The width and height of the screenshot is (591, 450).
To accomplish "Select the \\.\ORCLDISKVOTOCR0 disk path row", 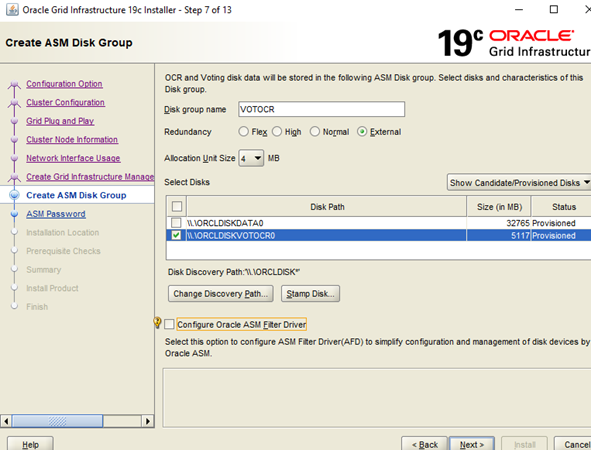I will 326,236.
